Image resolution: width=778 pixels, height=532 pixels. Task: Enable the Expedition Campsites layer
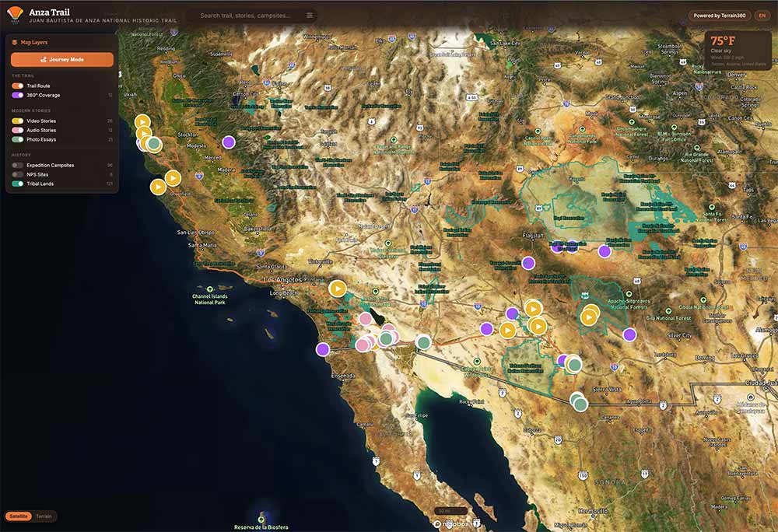click(x=19, y=165)
